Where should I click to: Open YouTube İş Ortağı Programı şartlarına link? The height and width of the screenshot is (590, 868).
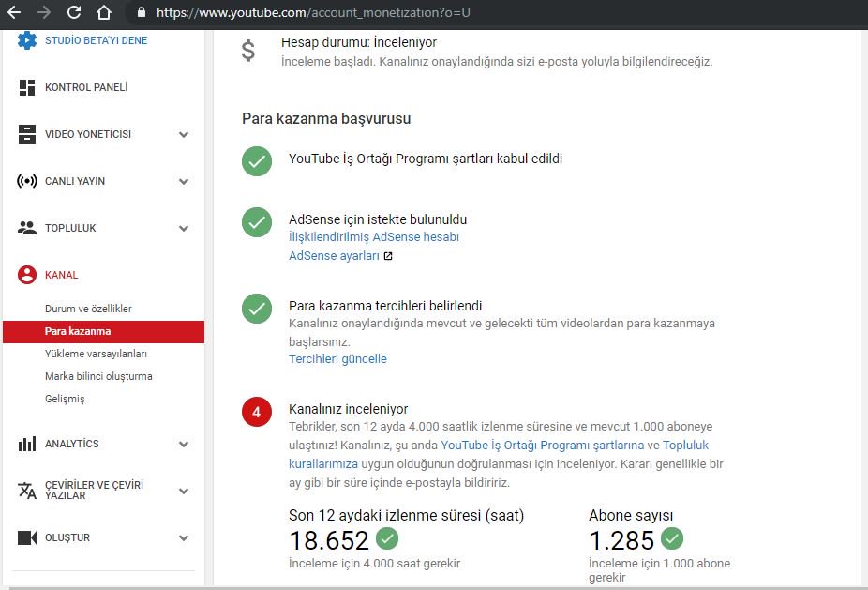(543, 446)
